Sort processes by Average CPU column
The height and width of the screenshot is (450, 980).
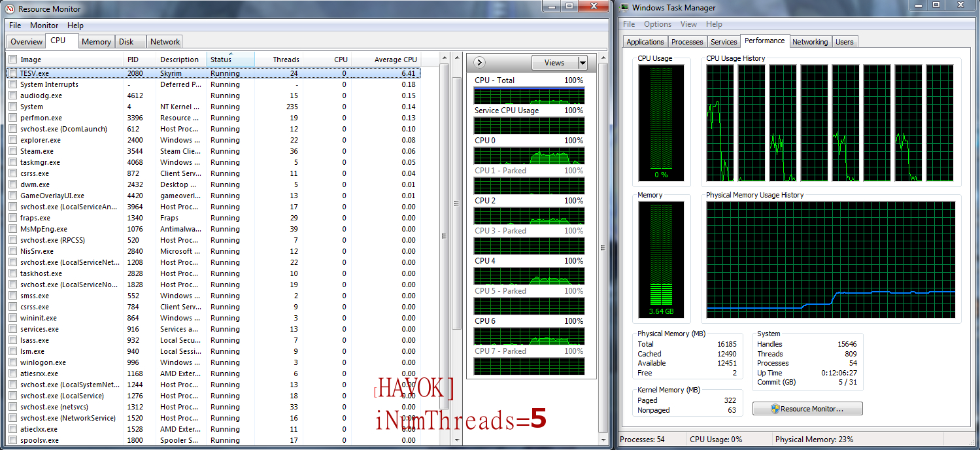click(386, 60)
